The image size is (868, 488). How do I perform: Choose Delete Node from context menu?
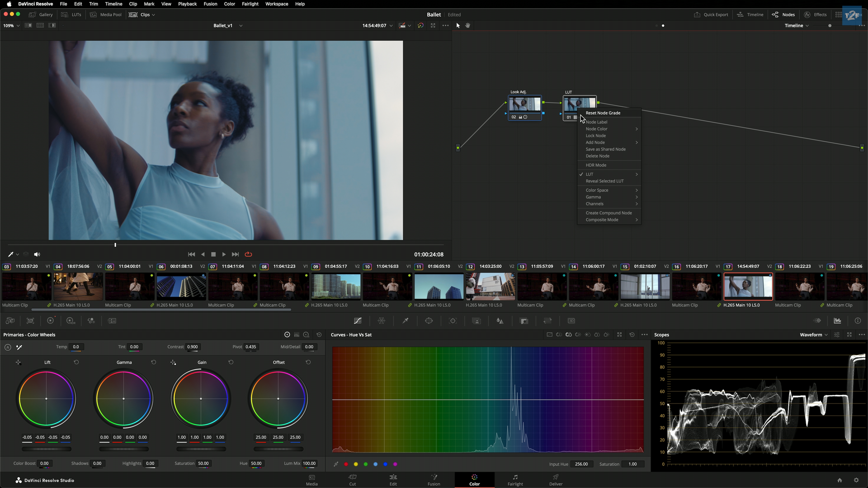point(597,156)
